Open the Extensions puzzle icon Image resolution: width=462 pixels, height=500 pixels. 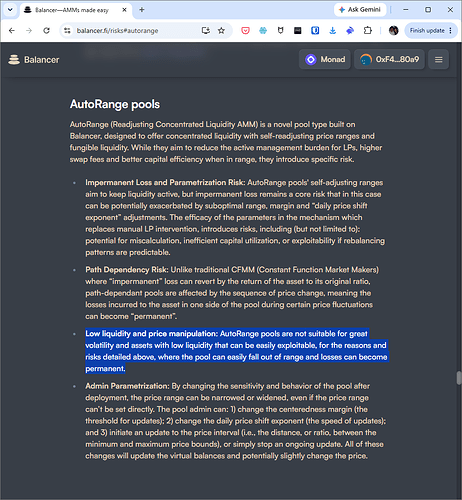tap(367, 31)
